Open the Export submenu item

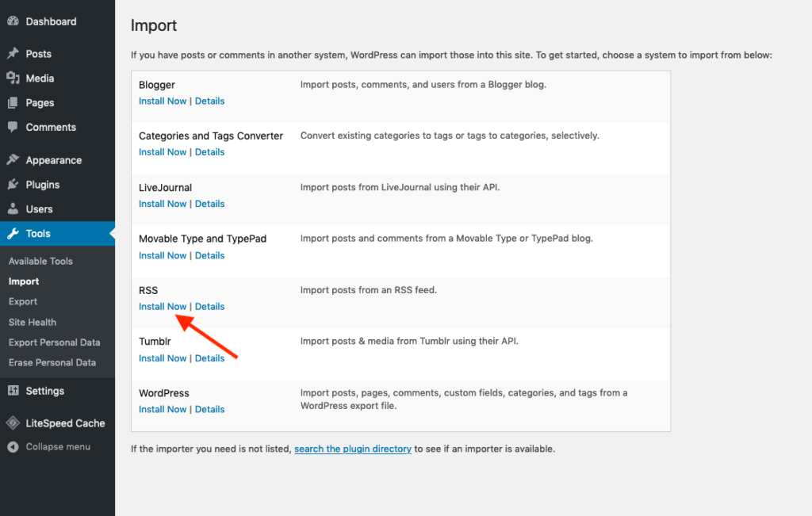23,301
